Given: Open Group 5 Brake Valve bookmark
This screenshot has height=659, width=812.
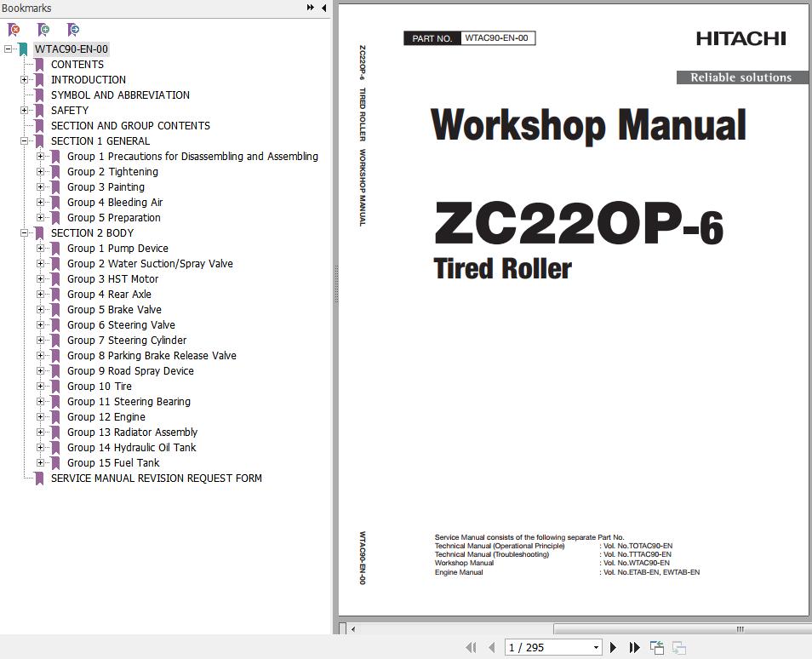Looking at the screenshot, I should 114,310.
